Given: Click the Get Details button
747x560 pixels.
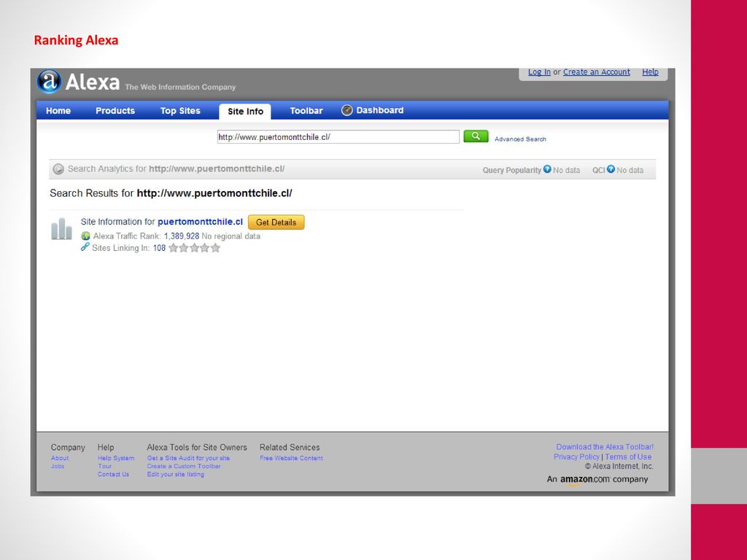Looking at the screenshot, I should coord(276,222).
